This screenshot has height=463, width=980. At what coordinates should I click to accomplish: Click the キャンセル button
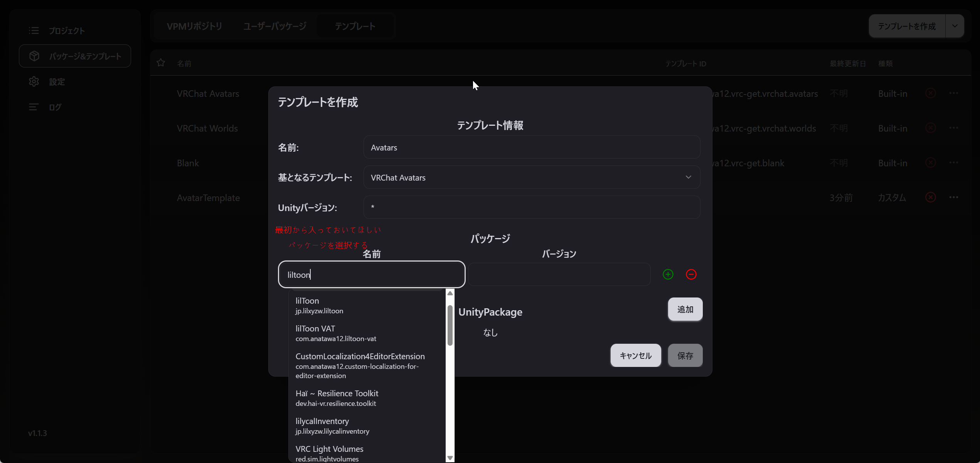point(635,355)
